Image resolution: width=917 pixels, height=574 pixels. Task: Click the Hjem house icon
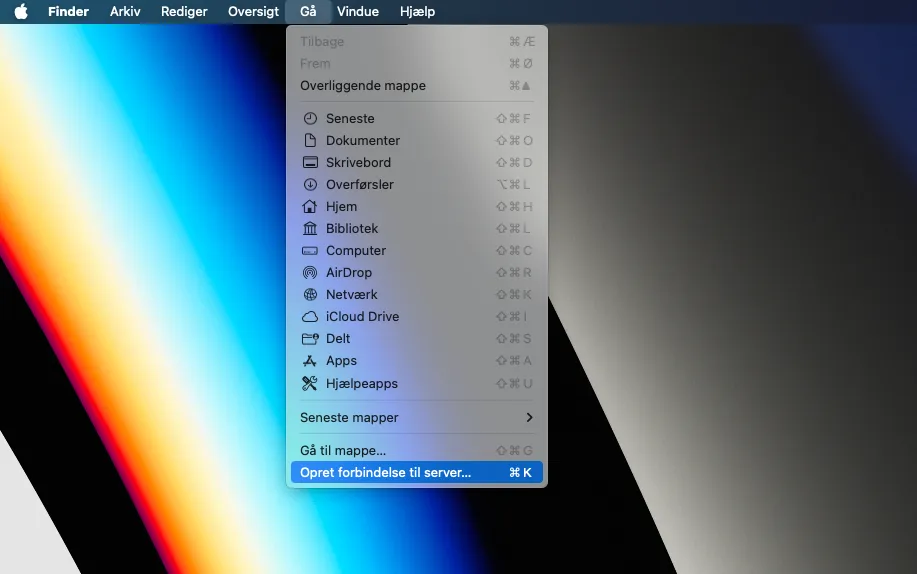[310, 206]
